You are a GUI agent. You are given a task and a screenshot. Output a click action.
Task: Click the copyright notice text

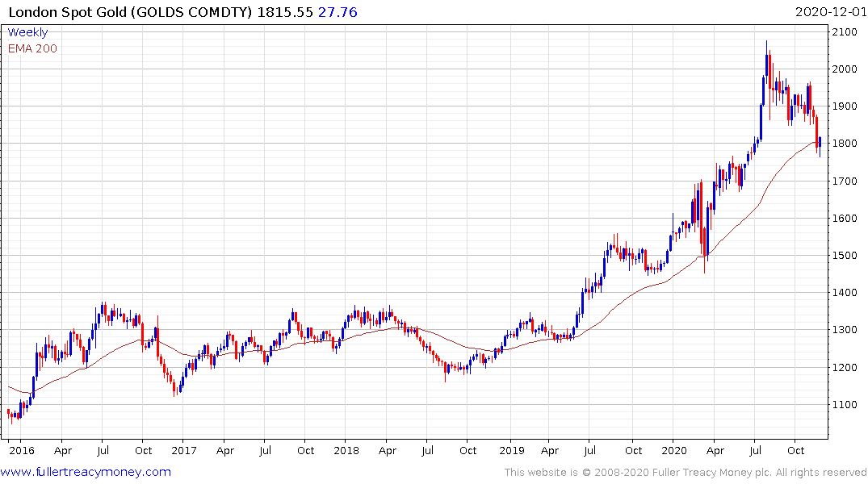[x=686, y=473]
